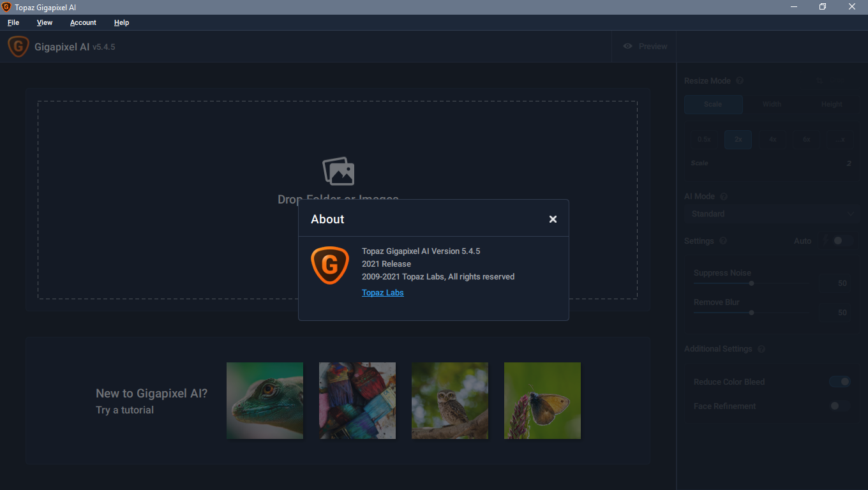
Task: Choose the 4x scale button
Action: (772, 139)
